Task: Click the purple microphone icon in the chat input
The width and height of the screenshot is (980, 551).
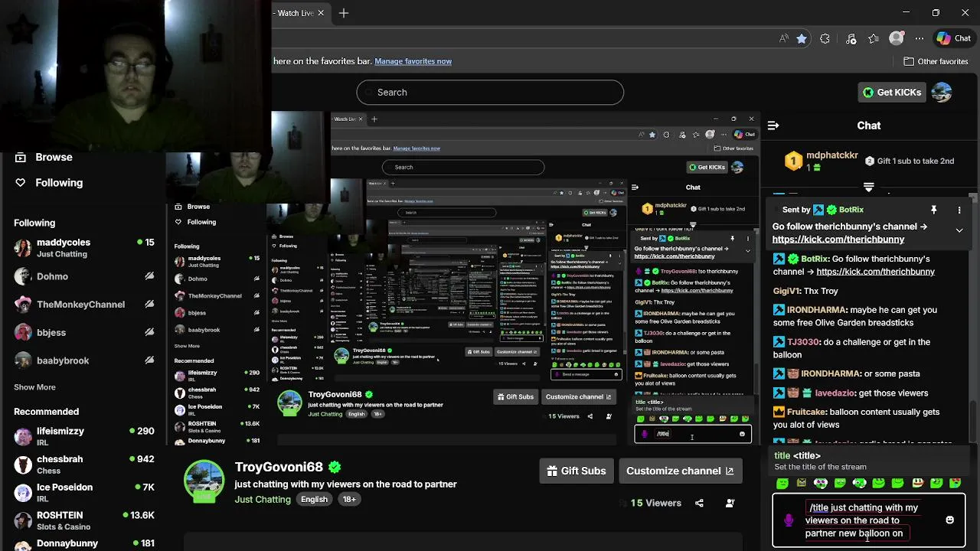Action: click(x=789, y=520)
